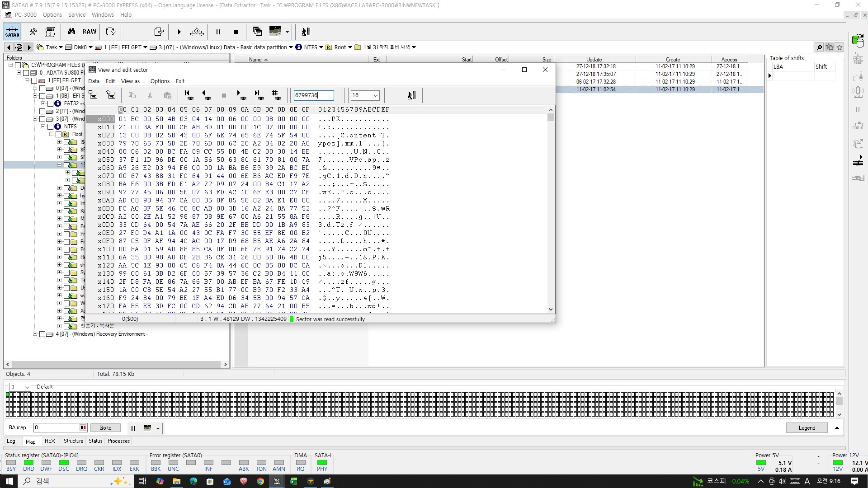This screenshot has width=868, height=488.
Task: Click the Legend button
Action: [x=807, y=428]
